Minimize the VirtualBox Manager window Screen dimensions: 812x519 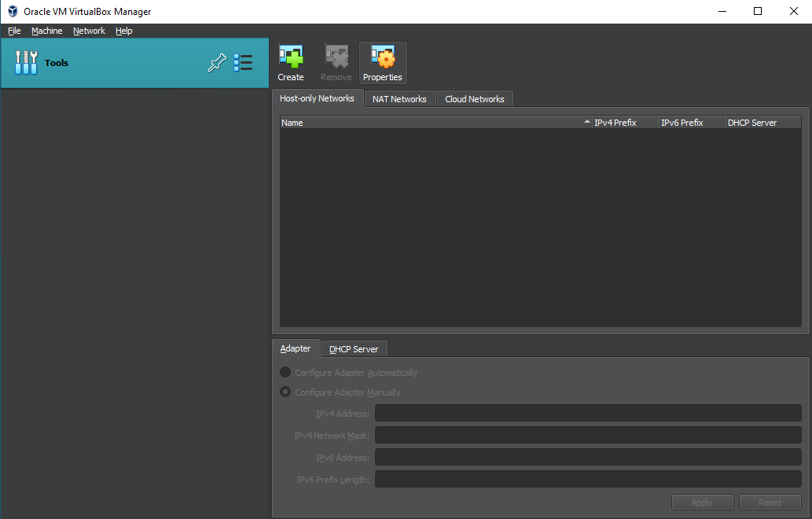(x=722, y=11)
